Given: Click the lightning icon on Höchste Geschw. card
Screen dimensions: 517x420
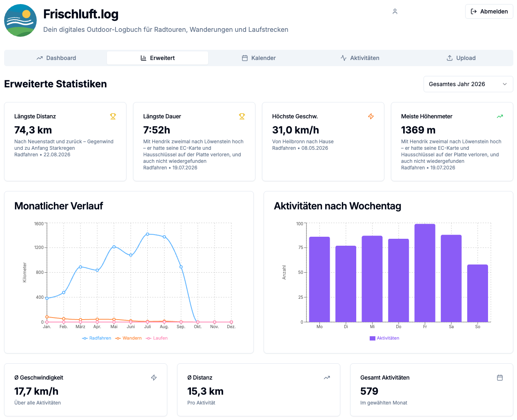Looking at the screenshot, I should [371, 116].
